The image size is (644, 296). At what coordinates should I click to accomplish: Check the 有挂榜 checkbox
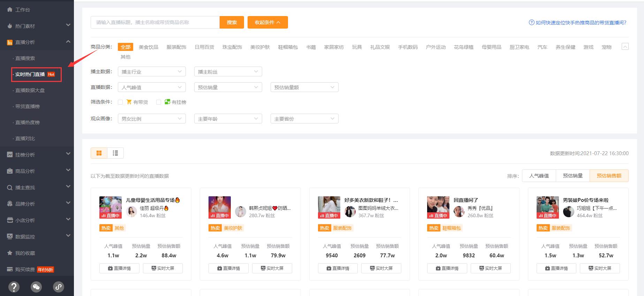159,102
